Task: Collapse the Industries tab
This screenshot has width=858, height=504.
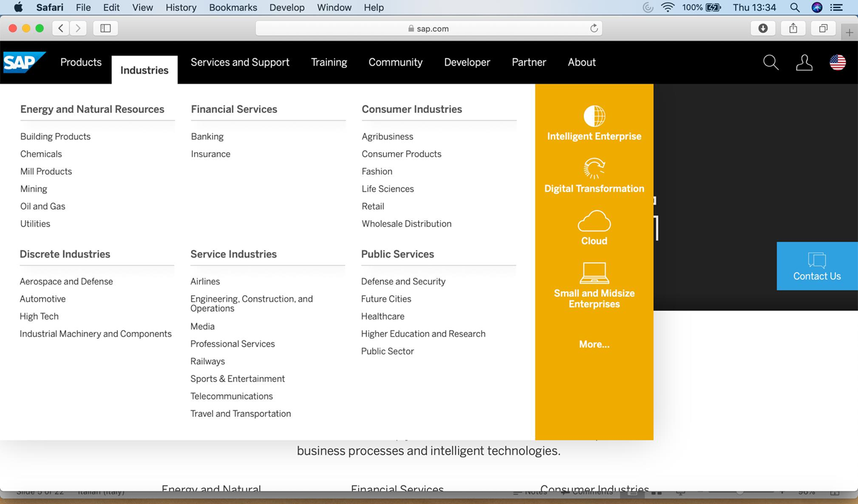Action: (x=144, y=70)
